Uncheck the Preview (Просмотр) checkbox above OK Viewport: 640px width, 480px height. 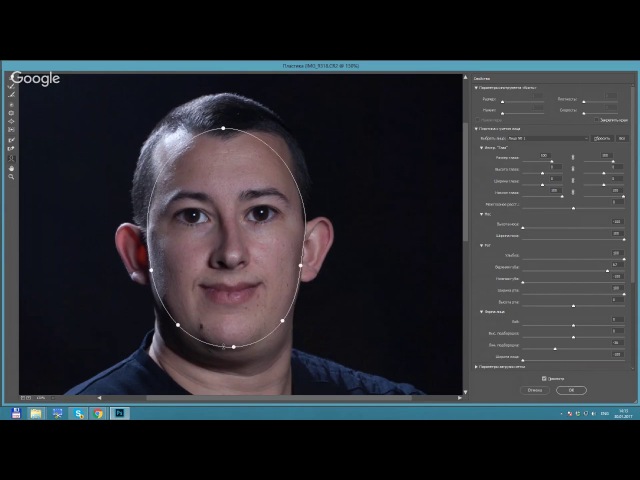[544, 378]
